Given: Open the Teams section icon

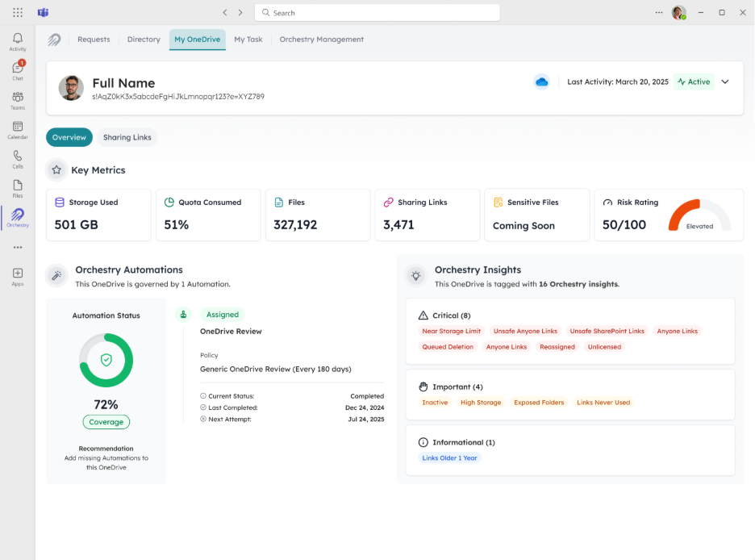Looking at the screenshot, I should [x=18, y=100].
